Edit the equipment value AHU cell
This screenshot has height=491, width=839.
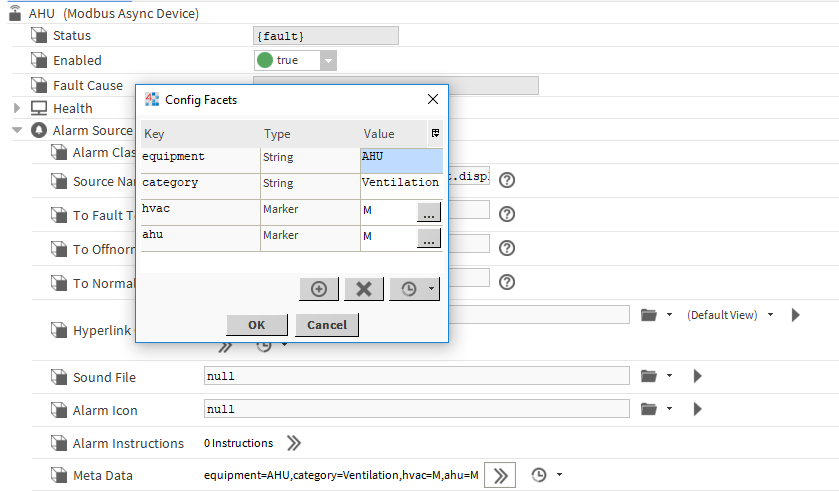coord(400,160)
